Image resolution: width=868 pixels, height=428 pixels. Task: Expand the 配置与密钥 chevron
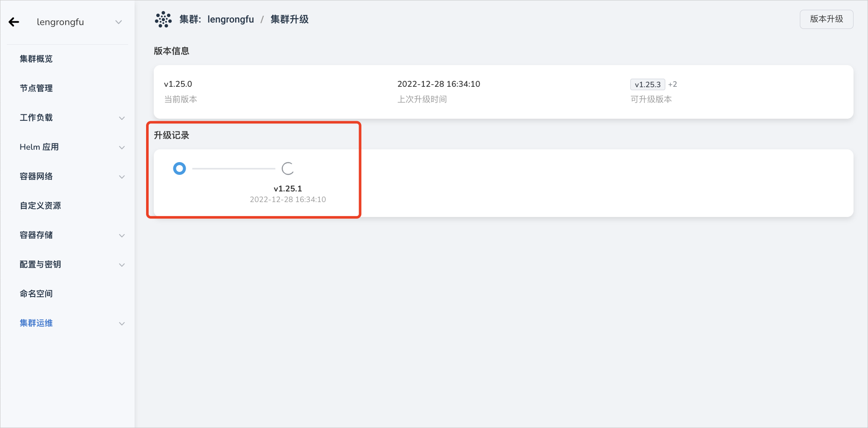122,265
